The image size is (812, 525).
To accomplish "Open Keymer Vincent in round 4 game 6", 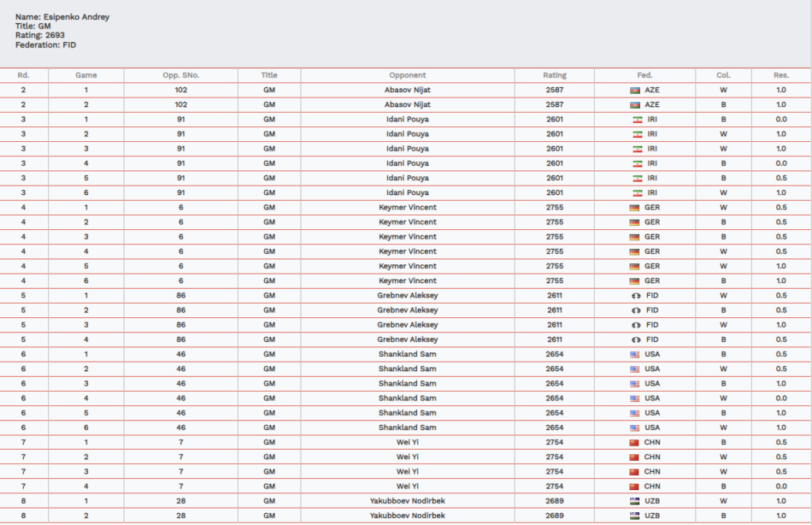I will pos(407,281).
